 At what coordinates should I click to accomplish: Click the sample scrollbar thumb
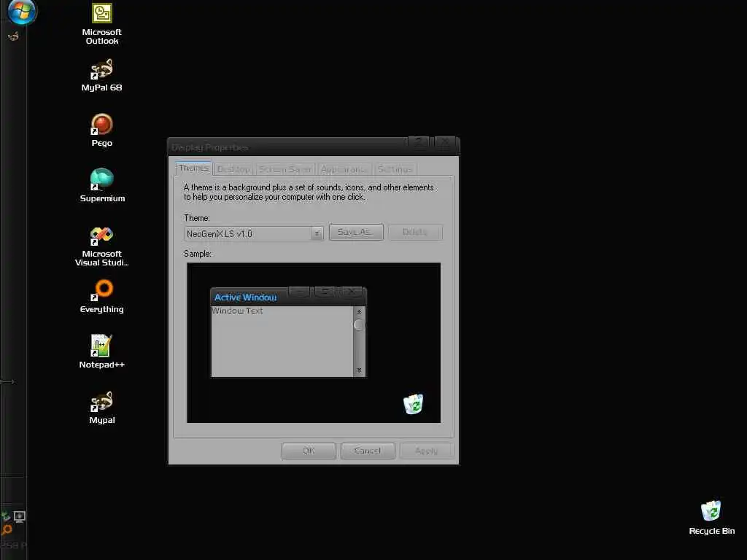359,324
